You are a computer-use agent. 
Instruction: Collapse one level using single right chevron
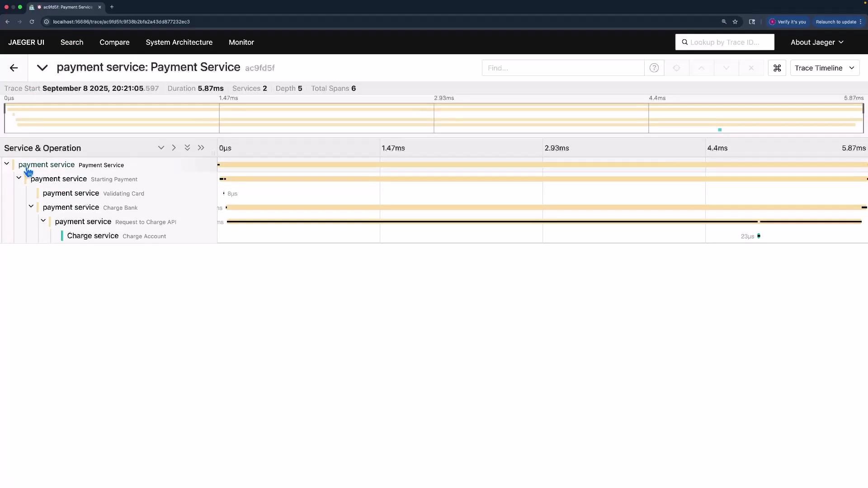click(174, 148)
